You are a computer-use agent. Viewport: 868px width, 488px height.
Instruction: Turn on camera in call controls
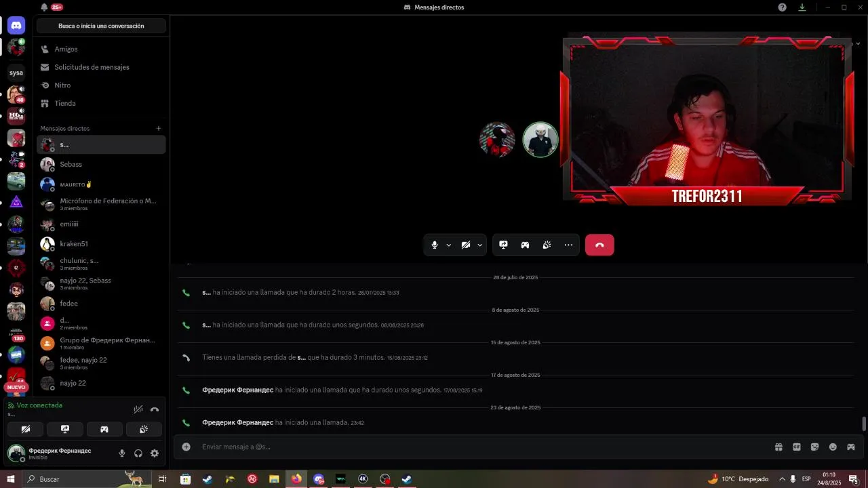click(x=466, y=245)
